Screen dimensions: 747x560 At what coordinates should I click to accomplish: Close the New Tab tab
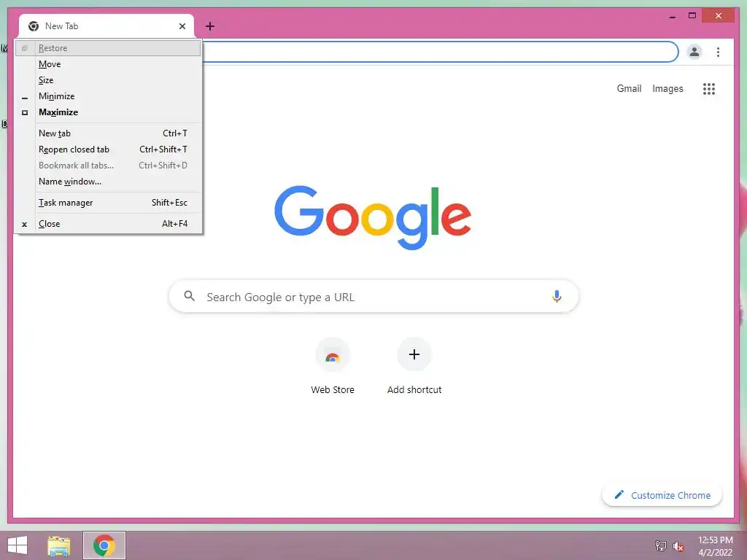tap(182, 26)
